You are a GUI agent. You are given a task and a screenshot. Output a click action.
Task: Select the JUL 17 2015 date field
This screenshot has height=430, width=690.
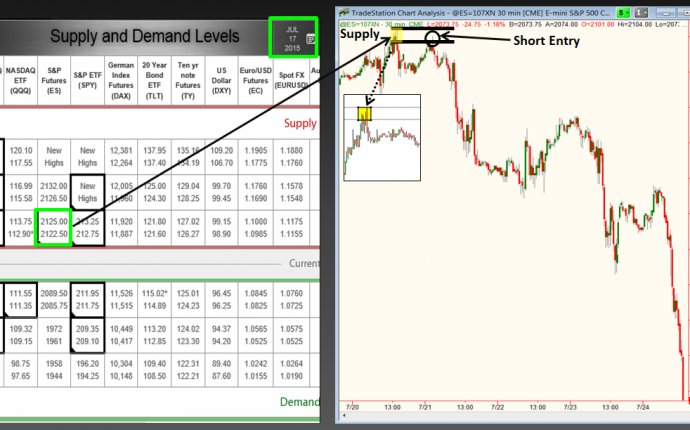pos(294,37)
